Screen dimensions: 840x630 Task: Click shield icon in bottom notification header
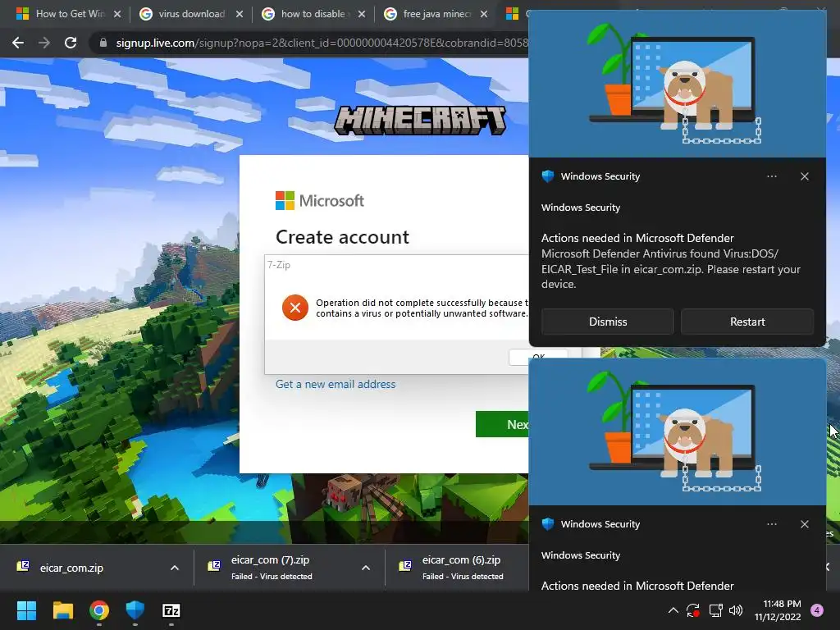pos(547,524)
